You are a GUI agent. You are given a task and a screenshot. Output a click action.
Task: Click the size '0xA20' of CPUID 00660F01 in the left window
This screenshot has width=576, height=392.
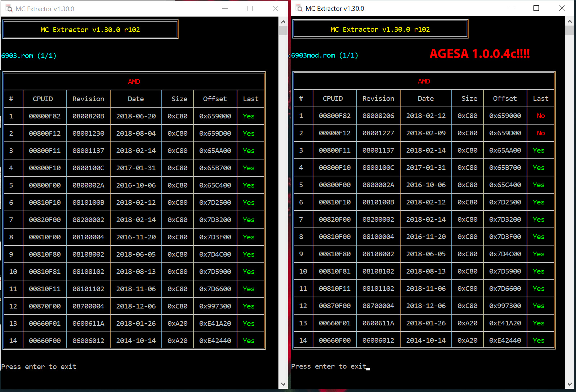[x=177, y=324]
